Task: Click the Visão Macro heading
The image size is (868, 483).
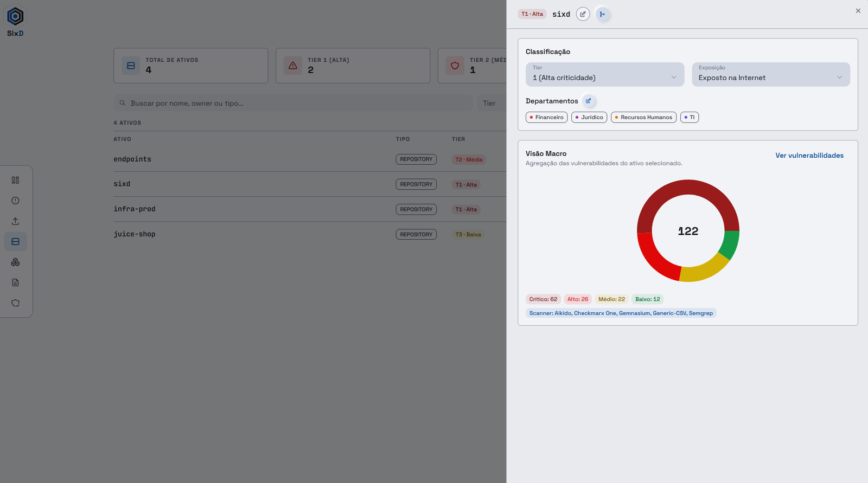Action: coord(546,153)
